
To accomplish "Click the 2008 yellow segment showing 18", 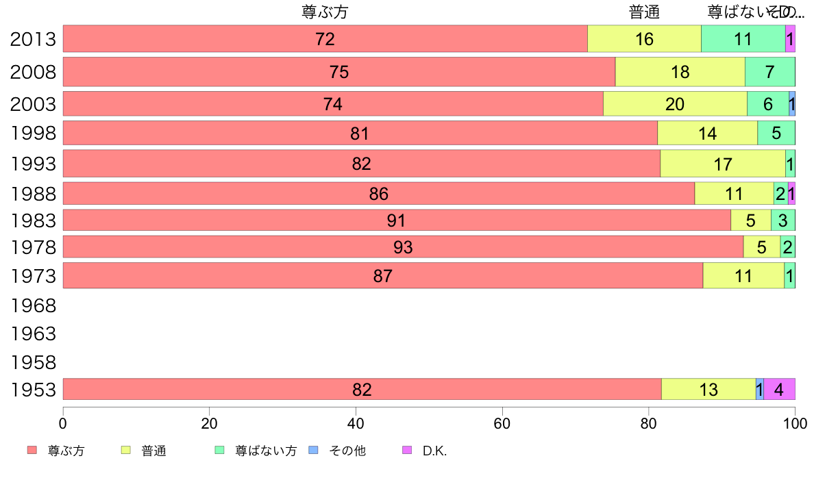I will click(680, 72).
